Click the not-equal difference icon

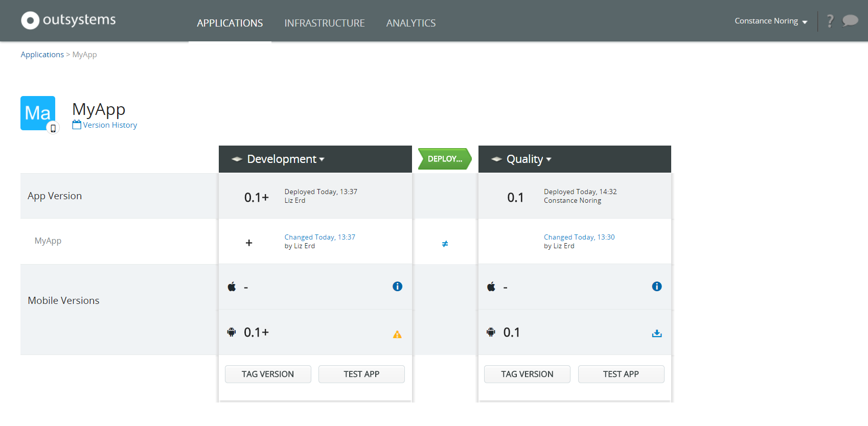point(445,244)
